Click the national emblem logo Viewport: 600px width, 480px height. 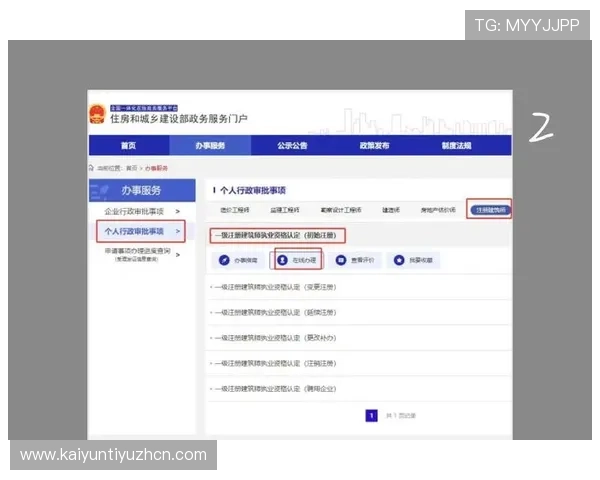click(97, 114)
